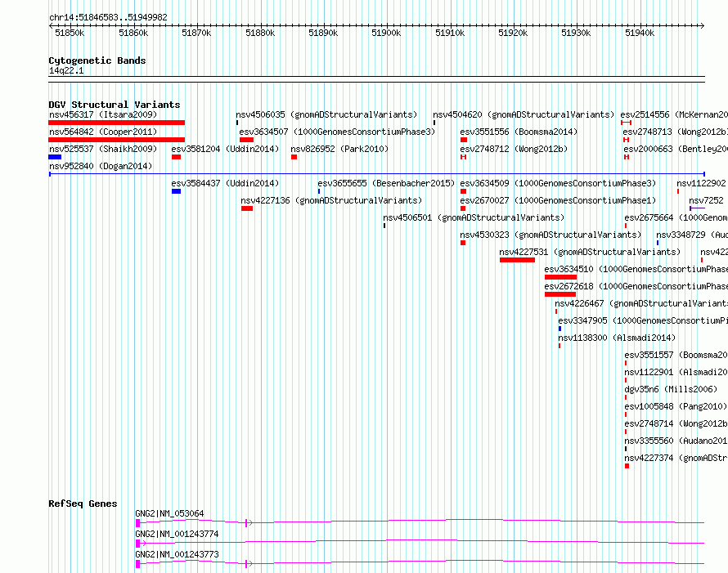Open the nsv7252 variant label
Viewport: 728px width, 573px height.
pyautogui.click(x=706, y=200)
